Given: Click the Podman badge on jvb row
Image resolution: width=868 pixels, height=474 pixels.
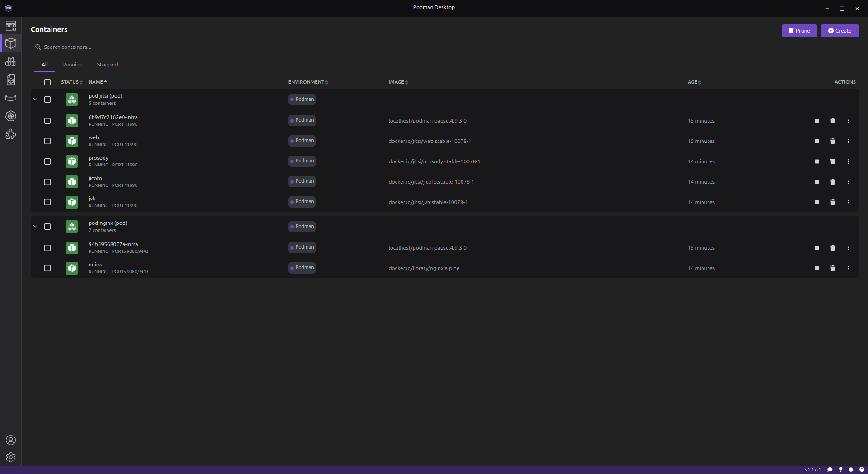Looking at the screenshot, I should [302, 202].
